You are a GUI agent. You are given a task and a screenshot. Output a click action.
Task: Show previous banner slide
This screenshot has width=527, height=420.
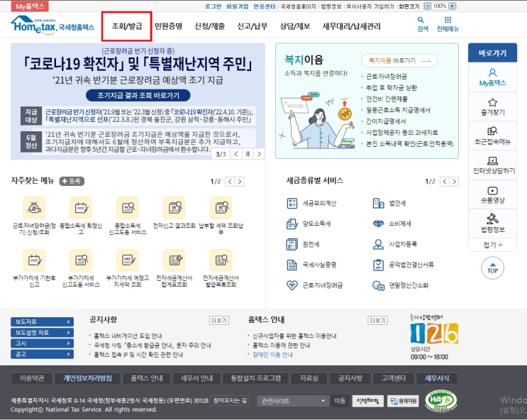point(236,154)
